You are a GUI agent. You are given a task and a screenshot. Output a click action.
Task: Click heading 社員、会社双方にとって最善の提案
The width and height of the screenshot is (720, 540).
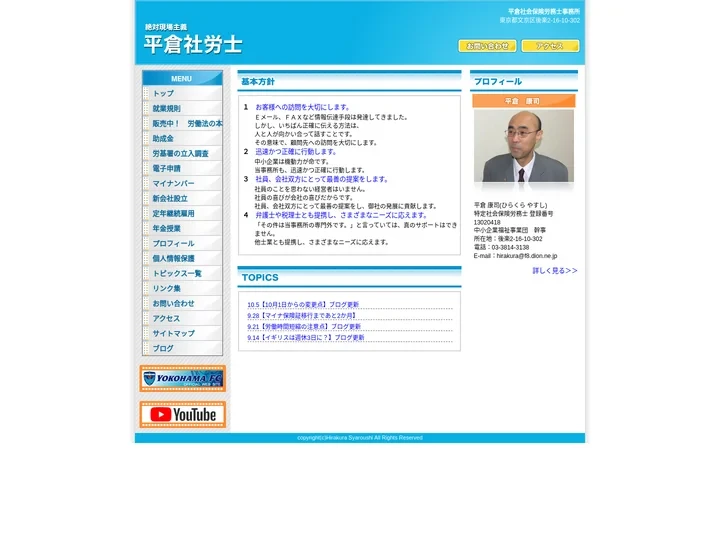[322, 179]
